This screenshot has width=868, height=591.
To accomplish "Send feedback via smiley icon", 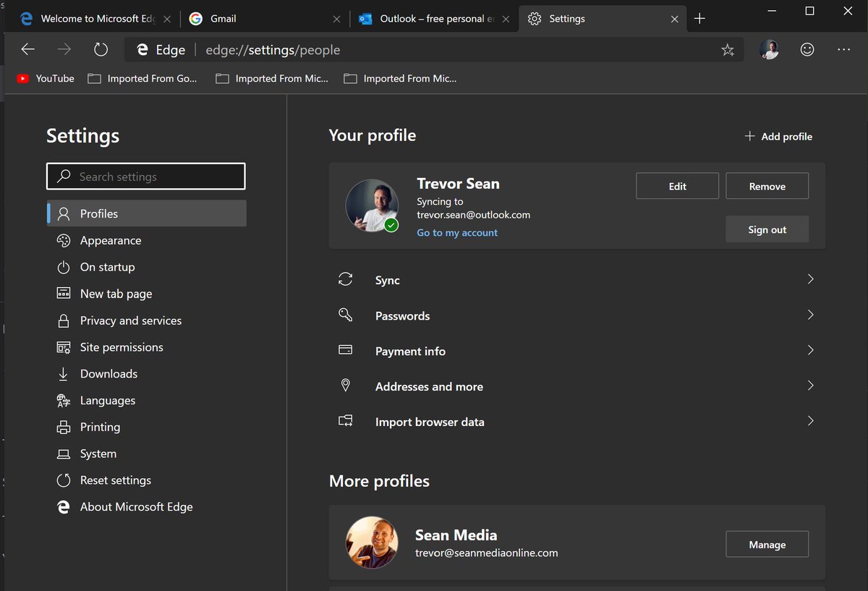I will (x=807, y=49).
